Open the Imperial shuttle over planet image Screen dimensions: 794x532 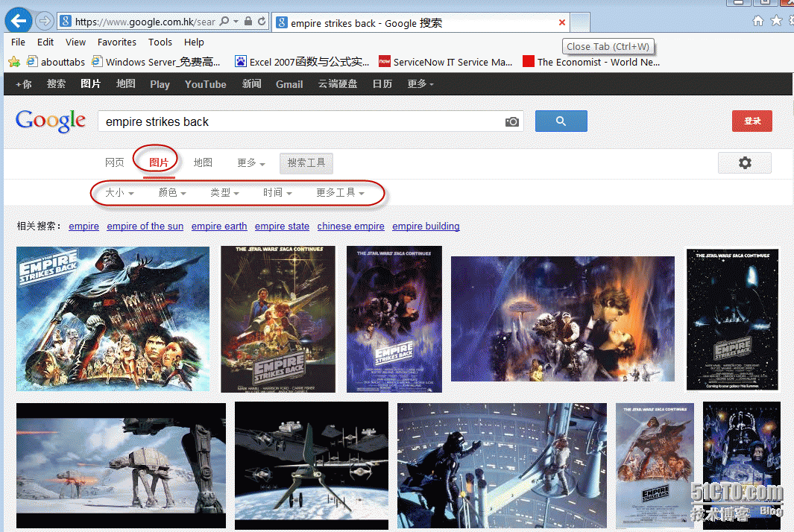coord(312,466)
